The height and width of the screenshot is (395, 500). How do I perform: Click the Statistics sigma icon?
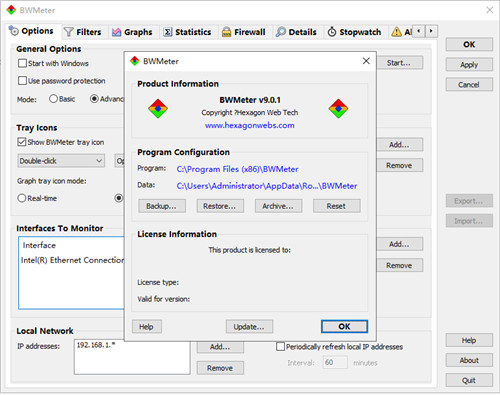click(168, 32)
